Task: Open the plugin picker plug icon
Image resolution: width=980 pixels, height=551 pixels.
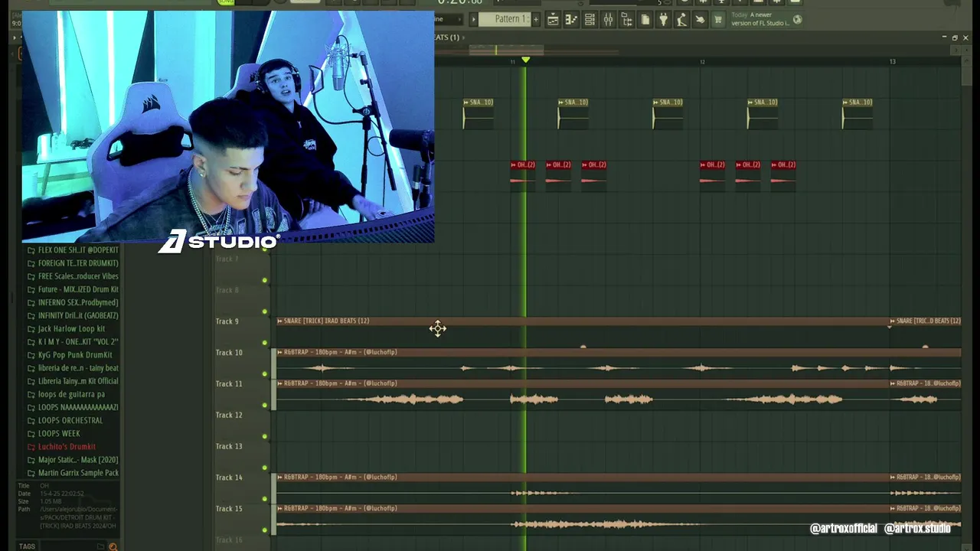Action: tap(663, 20)
